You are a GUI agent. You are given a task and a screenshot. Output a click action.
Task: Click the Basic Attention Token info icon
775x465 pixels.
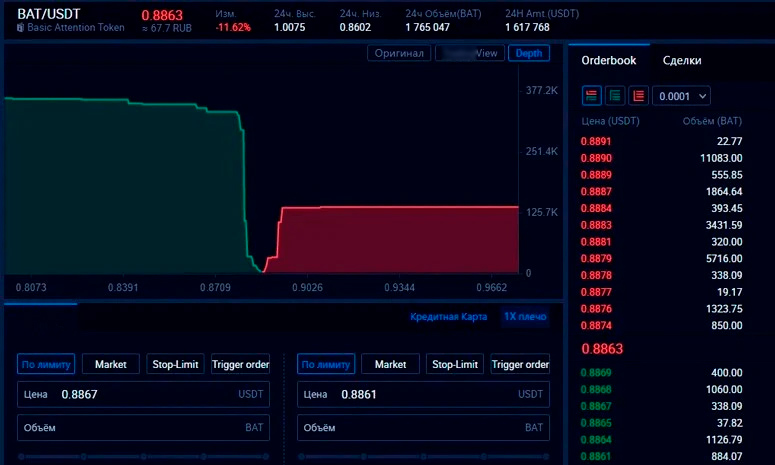[x=21, y=28]
